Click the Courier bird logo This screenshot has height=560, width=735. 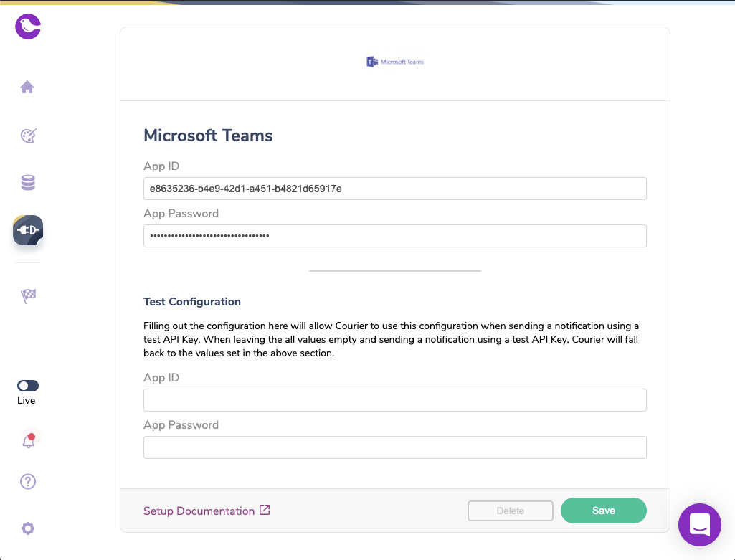(x=28, y=27)
